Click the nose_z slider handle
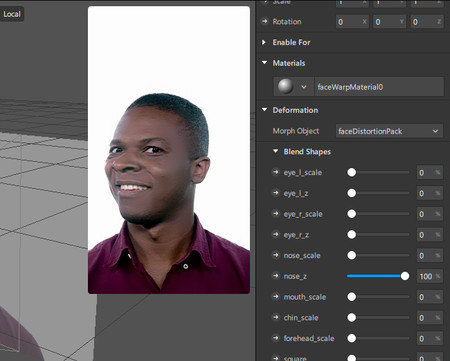Viewport: 450px width, 361px height. click(405, 276)
